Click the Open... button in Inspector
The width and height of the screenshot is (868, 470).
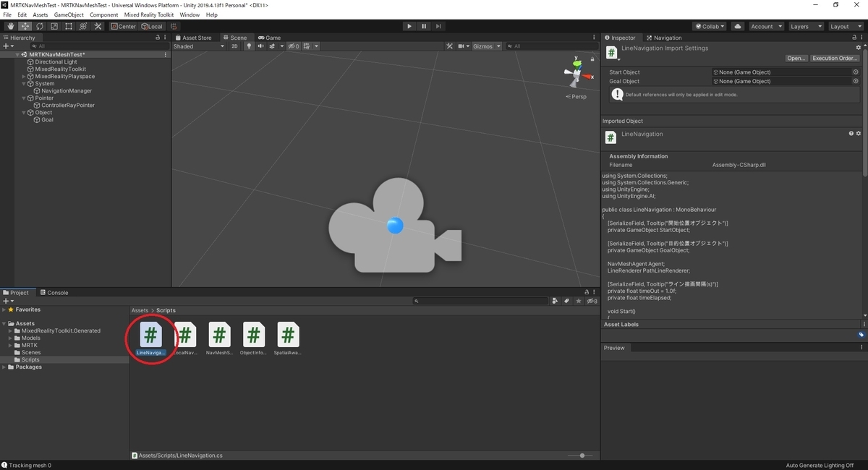796,59
